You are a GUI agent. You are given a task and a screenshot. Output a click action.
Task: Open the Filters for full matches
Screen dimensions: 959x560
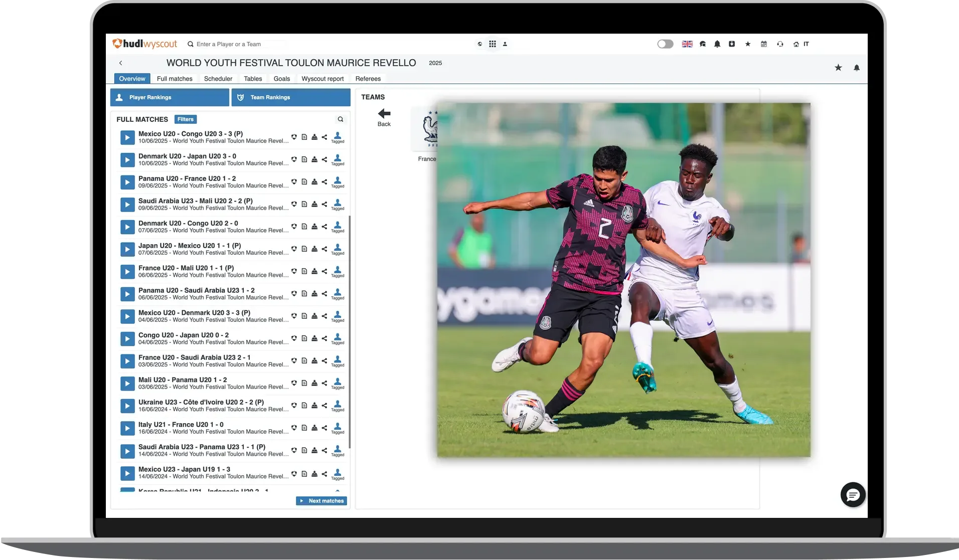(186, 119)
